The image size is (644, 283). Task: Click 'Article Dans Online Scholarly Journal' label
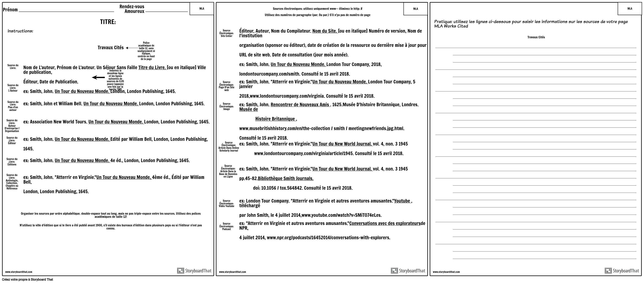pos(229,147)
